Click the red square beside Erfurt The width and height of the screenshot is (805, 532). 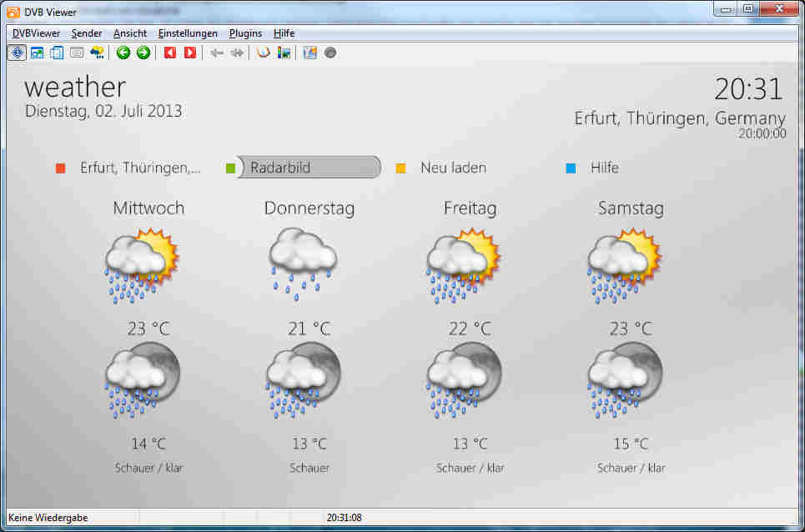click(x=61, y=168)
